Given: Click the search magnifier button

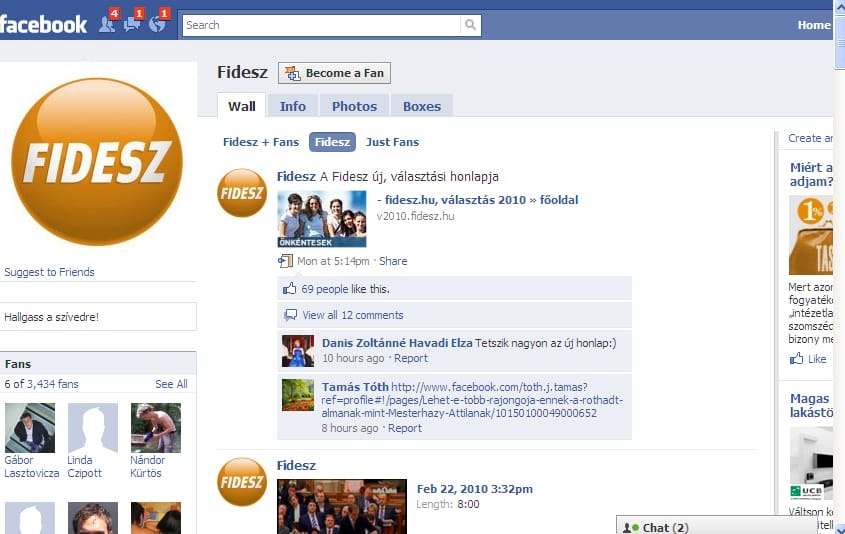Looking at the screenshot, I should coord(470,25).
